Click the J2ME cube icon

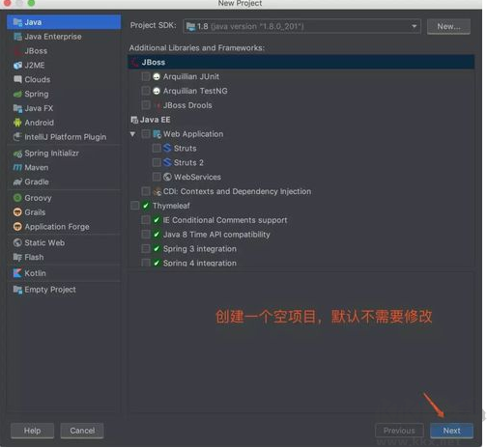click(x=17, y=66)
